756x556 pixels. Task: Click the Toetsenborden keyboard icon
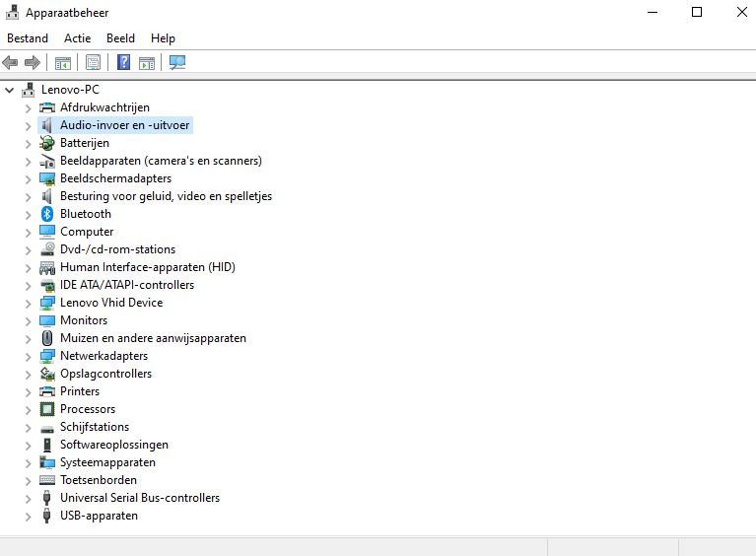pyautogui.click(x=47, y=480)
